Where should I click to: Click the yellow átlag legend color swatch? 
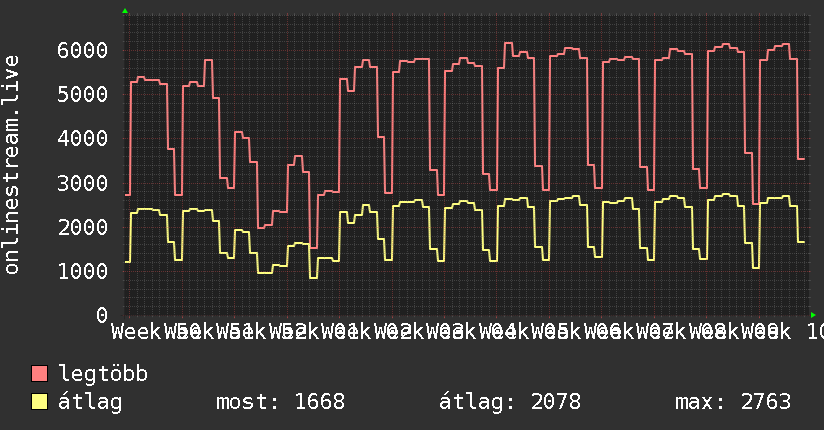[x=39, y=401]
